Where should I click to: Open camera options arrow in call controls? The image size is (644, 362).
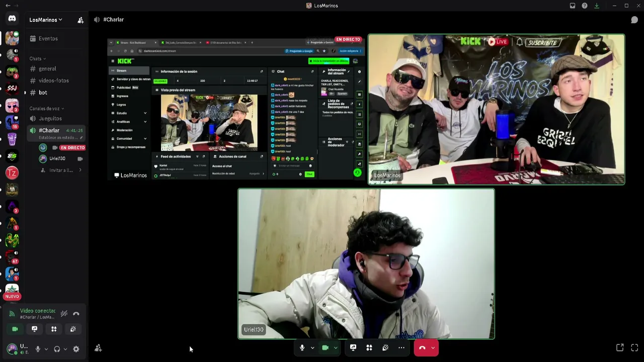(336, 347)
